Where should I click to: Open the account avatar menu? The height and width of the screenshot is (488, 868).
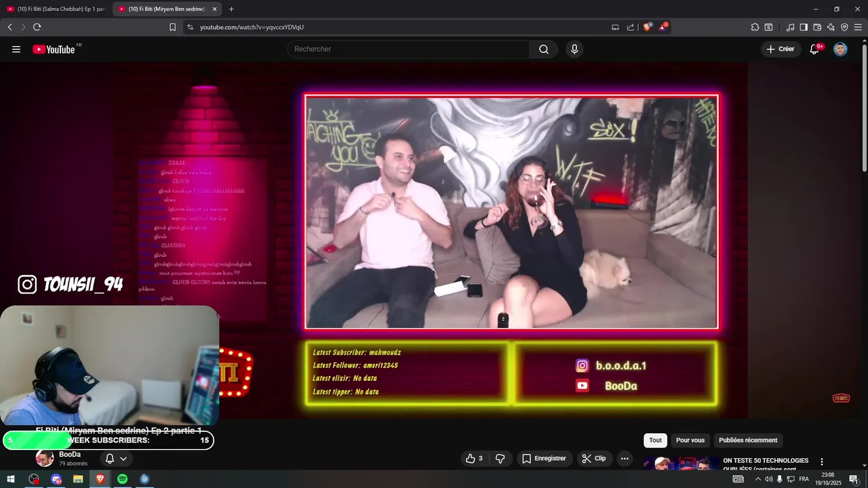pyautogui.click(x=840, y=49)
